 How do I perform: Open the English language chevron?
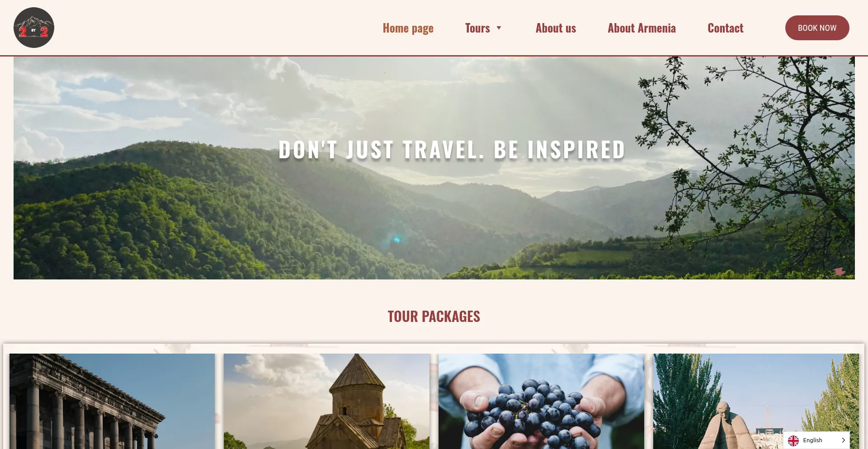(843, 440)
